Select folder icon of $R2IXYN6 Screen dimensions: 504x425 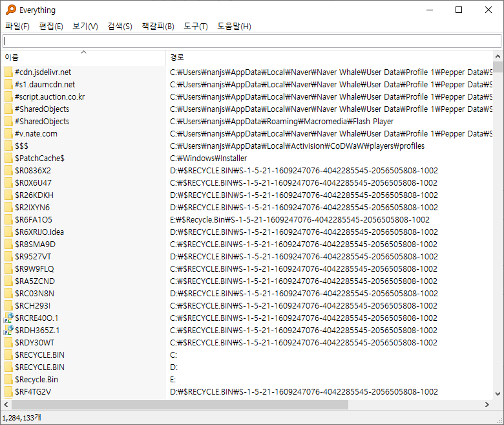point(8,207)
